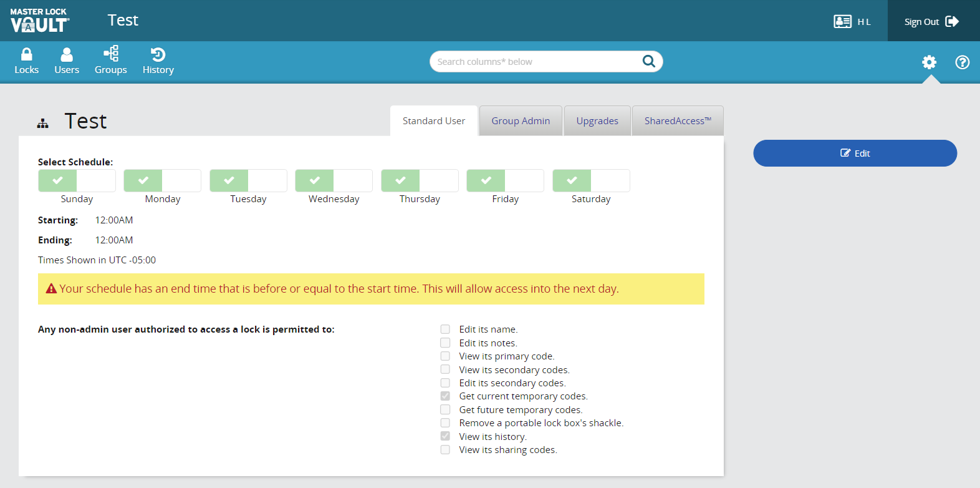
Task: Uncheck 'View its history' checkbox
Action: point(445,436)
